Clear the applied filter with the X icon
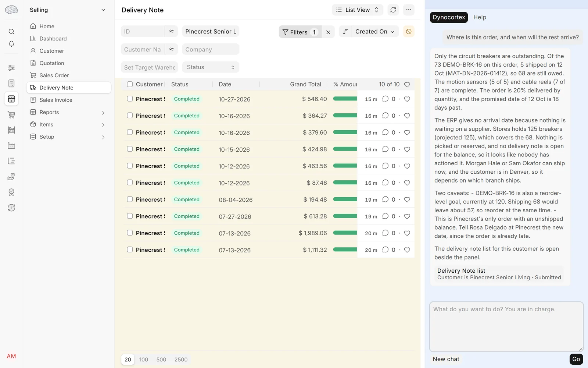This screenshot has height=368, width=588. (x=328, y=32)
